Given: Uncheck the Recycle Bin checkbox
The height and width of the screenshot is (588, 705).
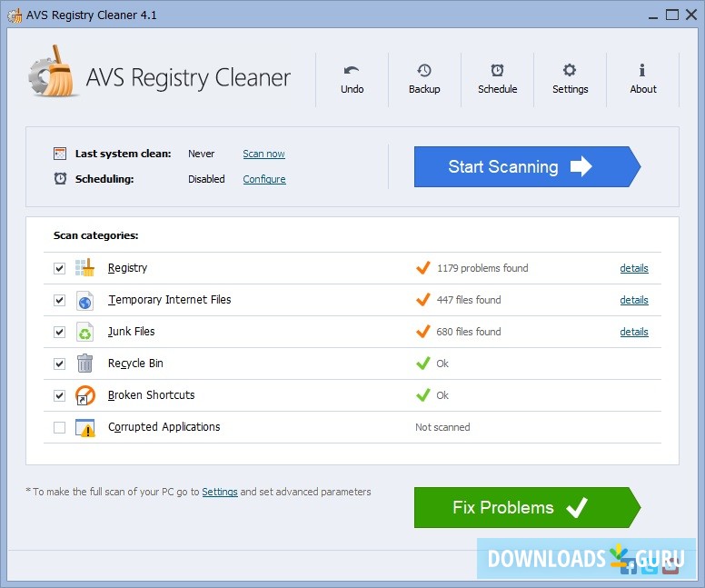Looking at the screenshot, I should [x=59, y=364].
